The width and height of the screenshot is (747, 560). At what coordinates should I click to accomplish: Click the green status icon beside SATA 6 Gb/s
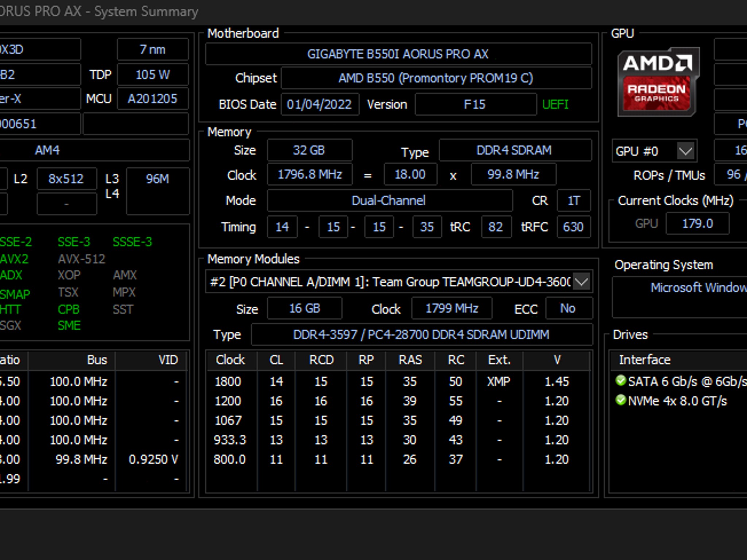[621, 381]
